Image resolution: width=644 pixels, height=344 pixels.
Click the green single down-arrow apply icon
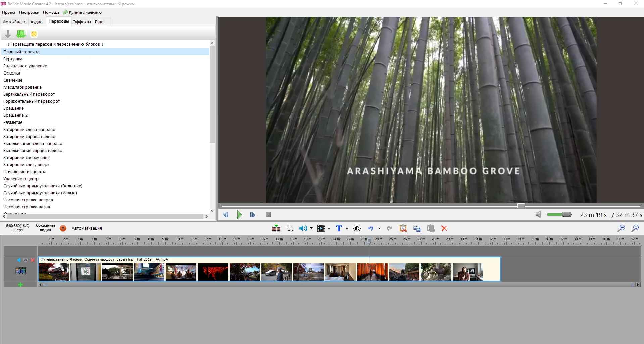tap(8, 34)
